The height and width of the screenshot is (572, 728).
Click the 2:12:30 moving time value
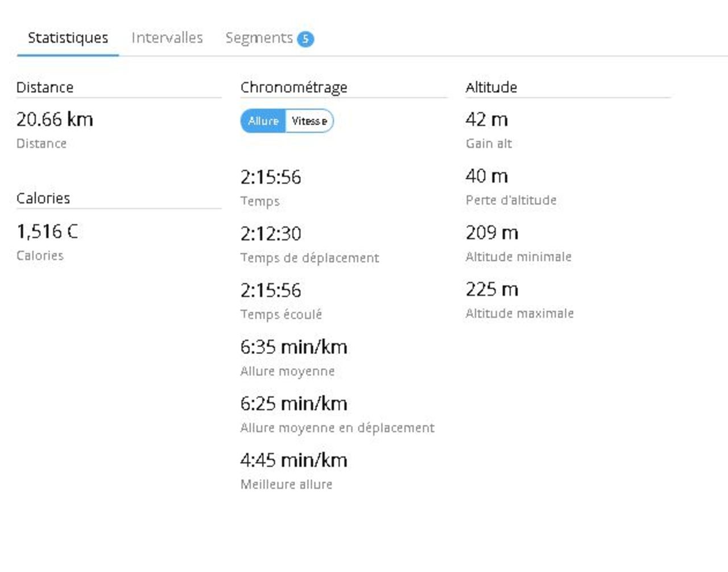point(271,234)
